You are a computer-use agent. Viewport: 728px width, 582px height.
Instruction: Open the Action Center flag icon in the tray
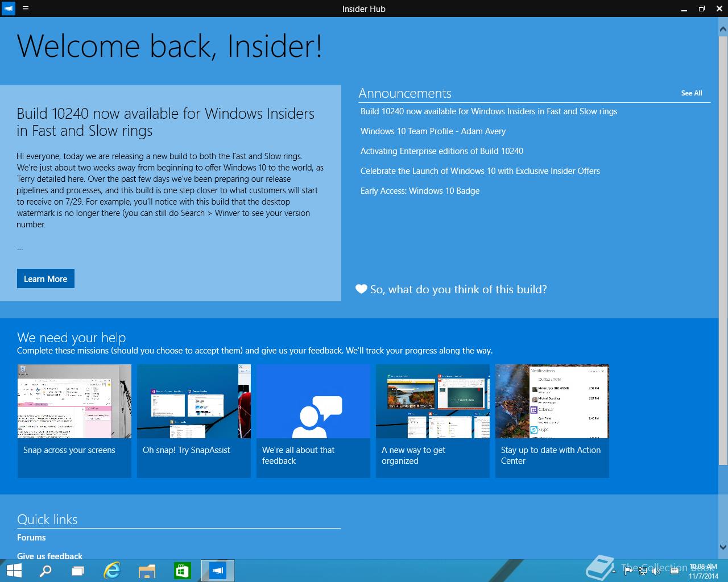coord(630,571)
